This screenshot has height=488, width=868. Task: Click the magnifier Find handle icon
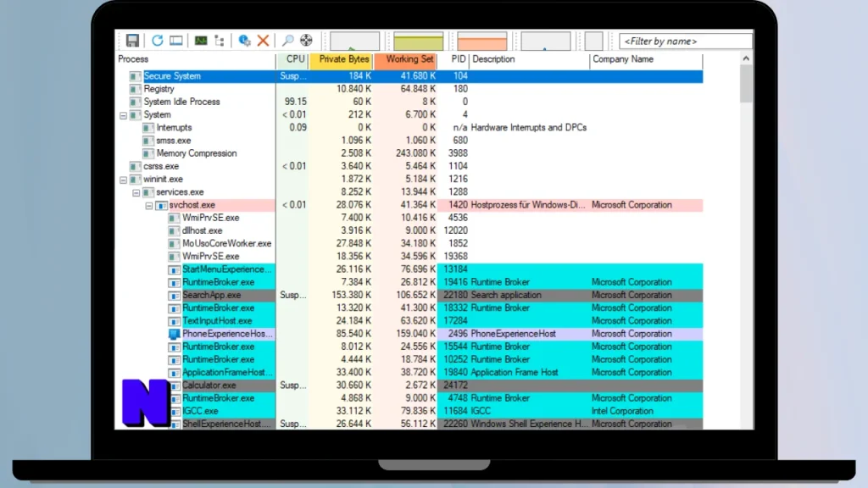[x=288, y=41]
